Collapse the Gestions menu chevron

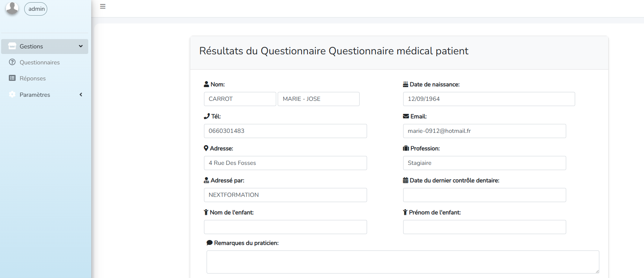(x=81, y=46)
